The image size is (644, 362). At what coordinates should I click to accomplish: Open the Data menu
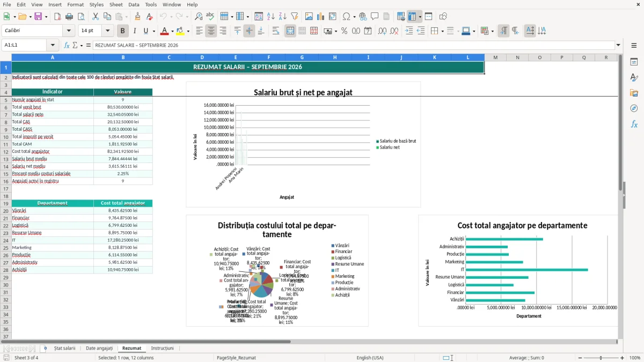[x=134, y=4]
